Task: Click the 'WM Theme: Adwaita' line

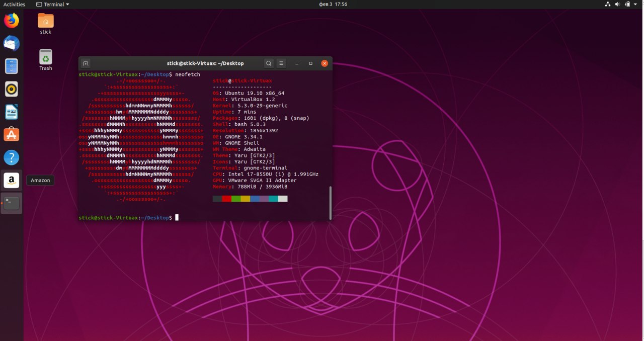Action: point(240,149)
